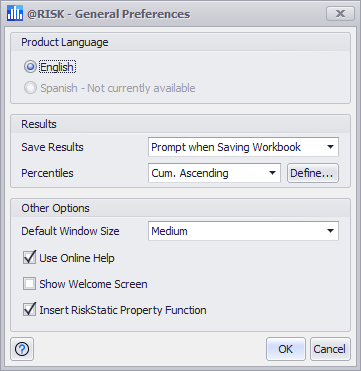
Task: Click the Define... button next to Percentiles
Action: 313,173
